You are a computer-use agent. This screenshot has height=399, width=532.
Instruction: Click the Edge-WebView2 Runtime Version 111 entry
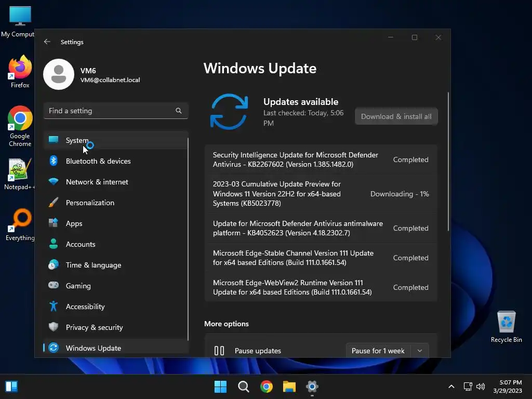coord(321,287)
